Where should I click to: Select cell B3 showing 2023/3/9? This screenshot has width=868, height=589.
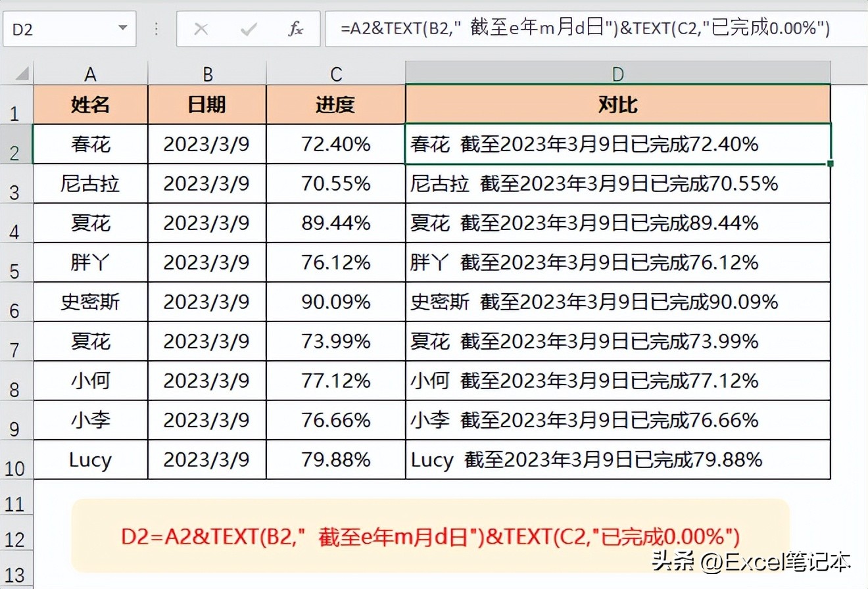click(207, 183)
